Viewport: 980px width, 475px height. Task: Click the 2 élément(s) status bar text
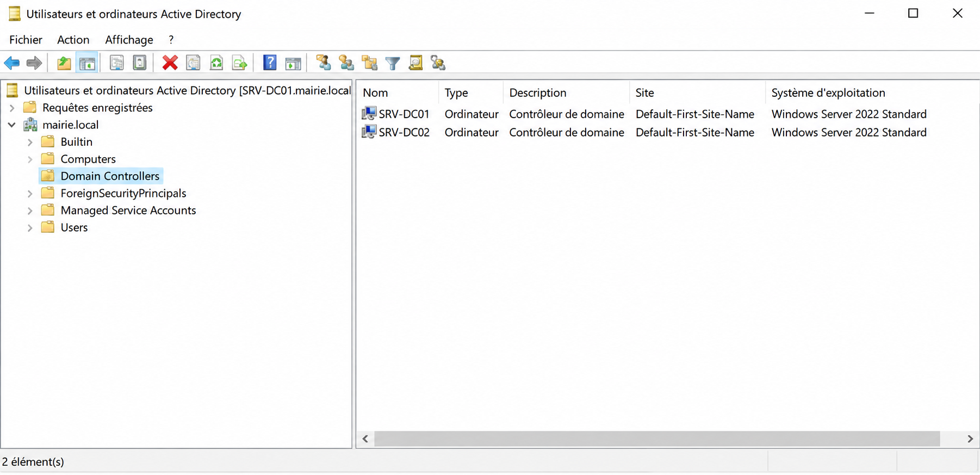coord(33,461)
